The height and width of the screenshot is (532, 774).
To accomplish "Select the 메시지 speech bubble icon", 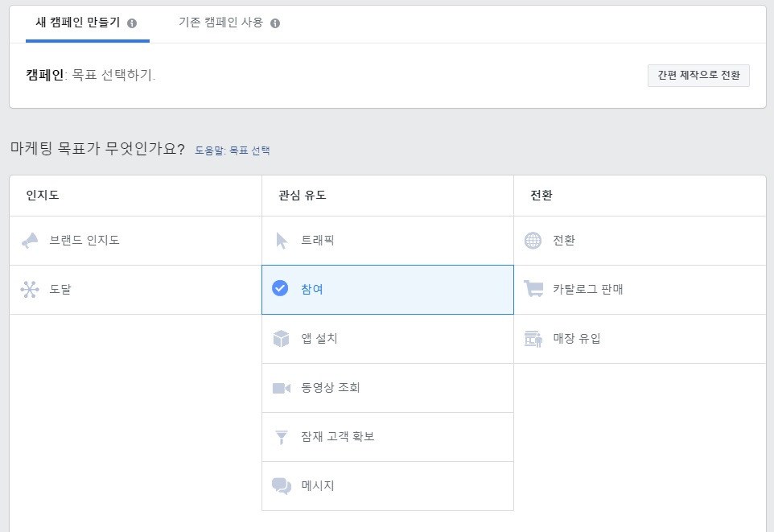I will [x=282, y=485].
